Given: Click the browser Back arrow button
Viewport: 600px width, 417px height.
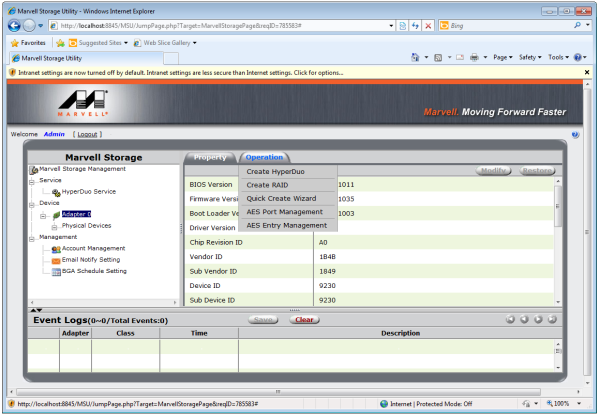Looking at the screenshot, I should point(14,26).
